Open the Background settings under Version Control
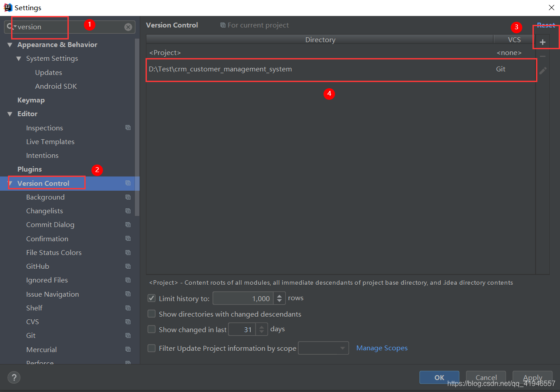Viewport: 560px width, 392px height. [x=45, y=197]
